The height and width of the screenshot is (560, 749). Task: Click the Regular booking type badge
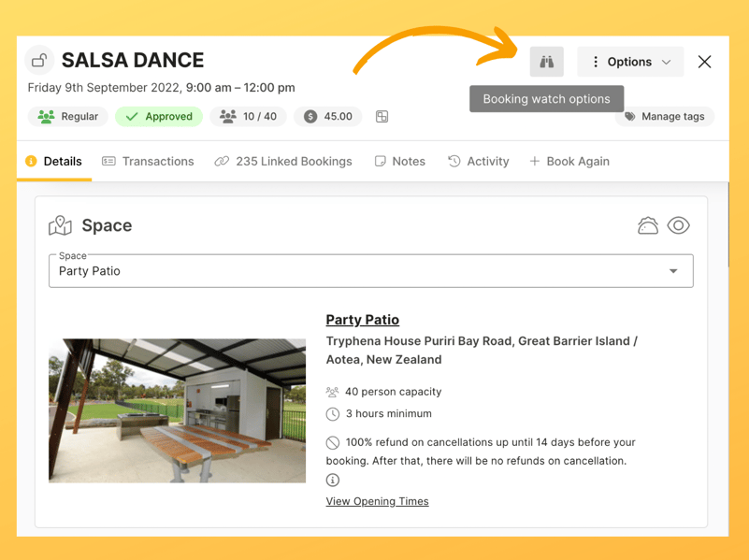pos(68,117)
